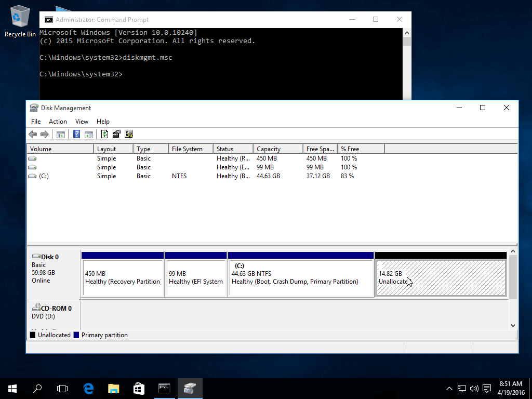Show hidden system tray icons
The width and height of the screenshot is (532, 399).
click(x=449, y=388)
